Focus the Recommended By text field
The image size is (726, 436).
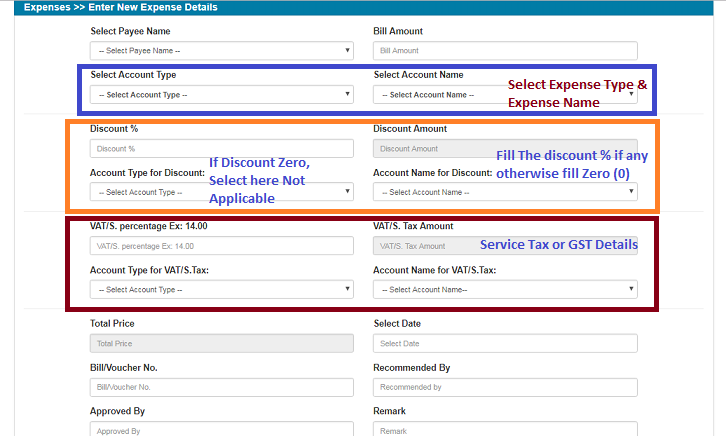[x=504, y=387]
